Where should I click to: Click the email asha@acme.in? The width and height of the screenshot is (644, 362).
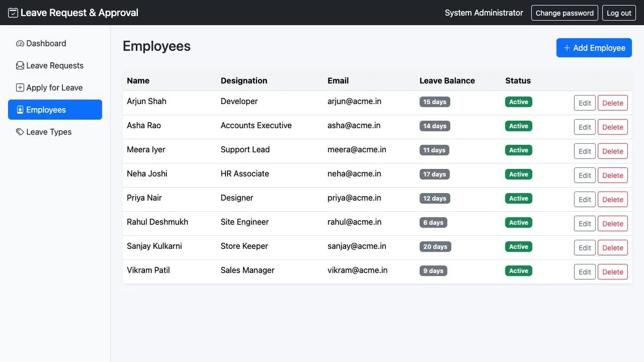pyautogui.click(x=354, y=125)
